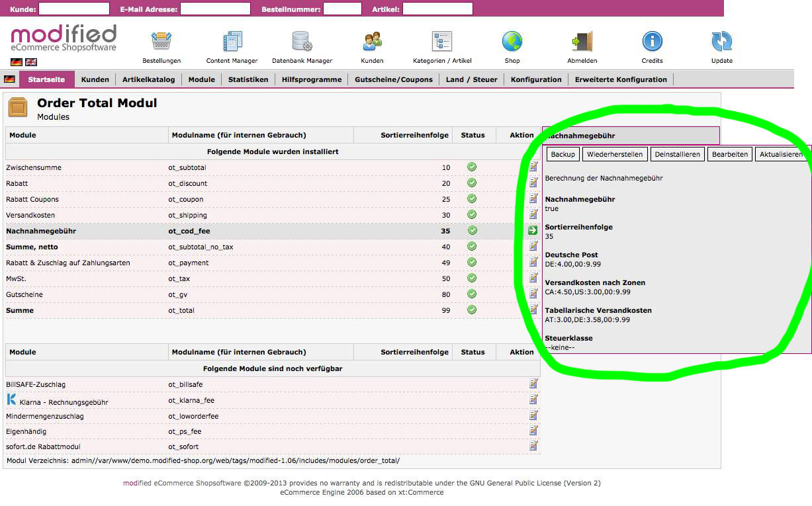Open the Shop globe icon
This screenshot has height=506, width=812.
click(x=512, y=42)
